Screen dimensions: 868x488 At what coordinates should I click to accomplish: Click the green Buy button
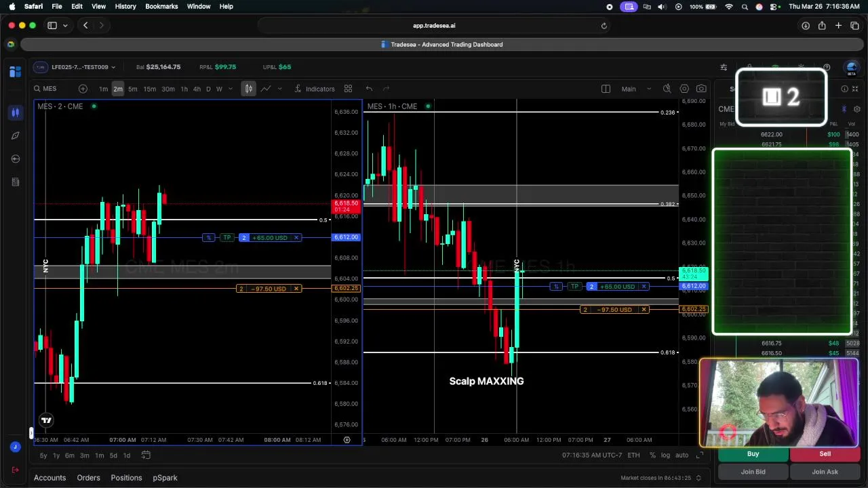753,454
